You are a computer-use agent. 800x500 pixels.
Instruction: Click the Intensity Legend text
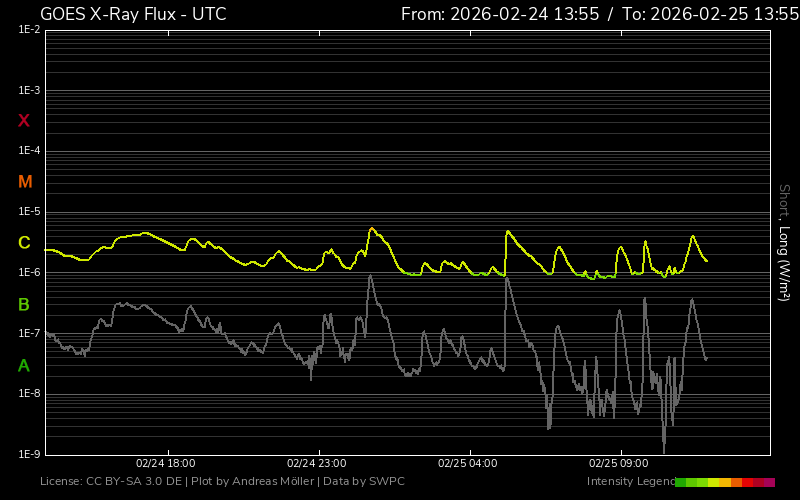629,482
